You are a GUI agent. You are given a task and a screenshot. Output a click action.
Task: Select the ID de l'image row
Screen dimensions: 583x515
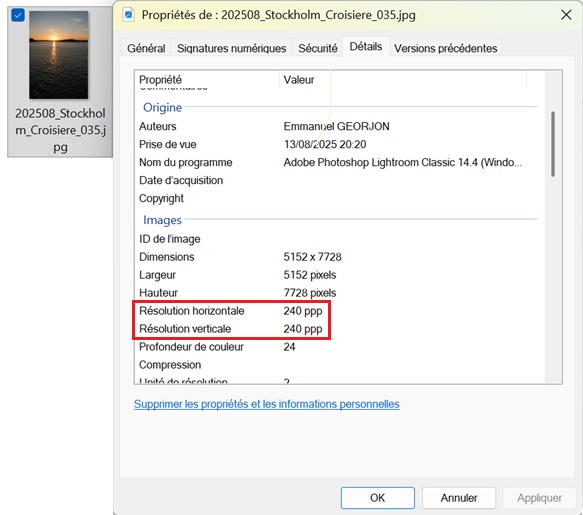pos(336,239)
